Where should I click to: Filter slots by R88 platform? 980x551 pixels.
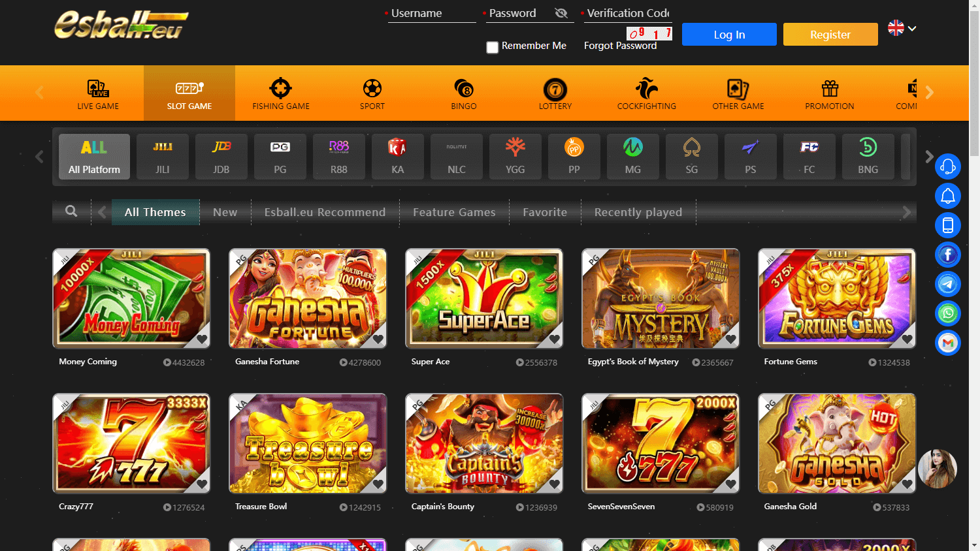pos(339,157)
